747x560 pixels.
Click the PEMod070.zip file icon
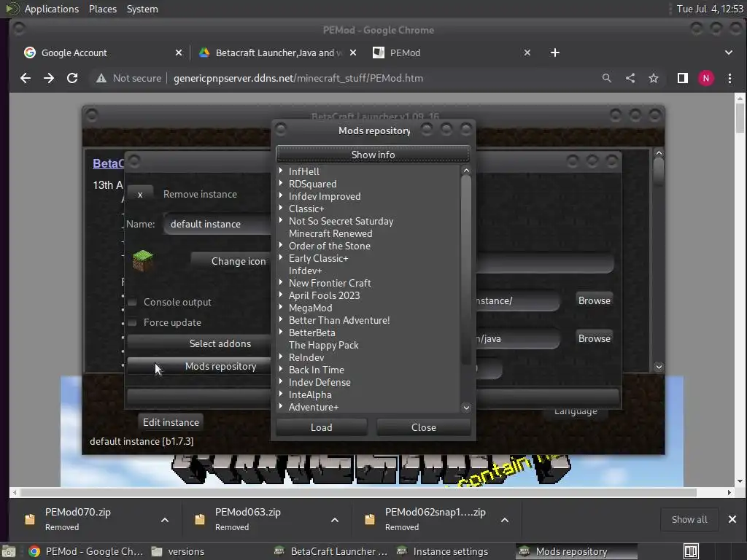(29, 519)
